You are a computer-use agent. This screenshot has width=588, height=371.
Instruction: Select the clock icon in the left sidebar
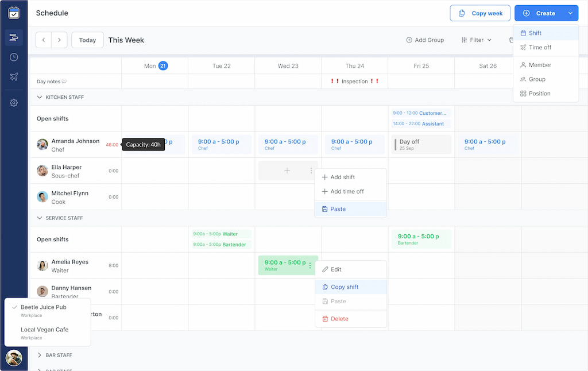[14, 57]
